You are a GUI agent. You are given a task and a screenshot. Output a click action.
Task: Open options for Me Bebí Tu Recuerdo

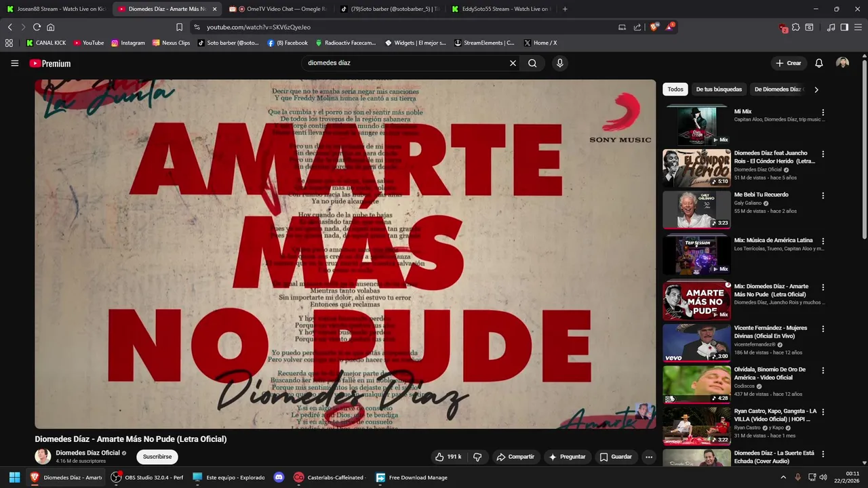click(x=823, y=196)
